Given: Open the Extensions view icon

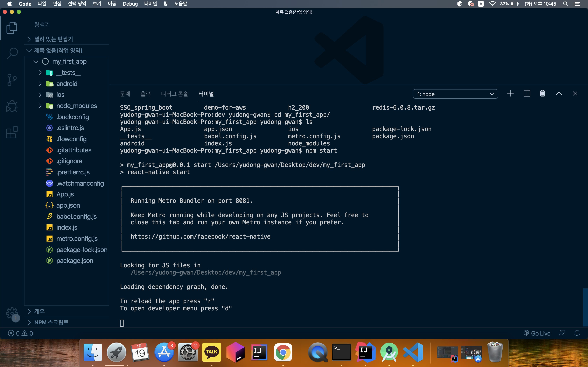Looking at the screenshot, I should (x=12, y=132).
